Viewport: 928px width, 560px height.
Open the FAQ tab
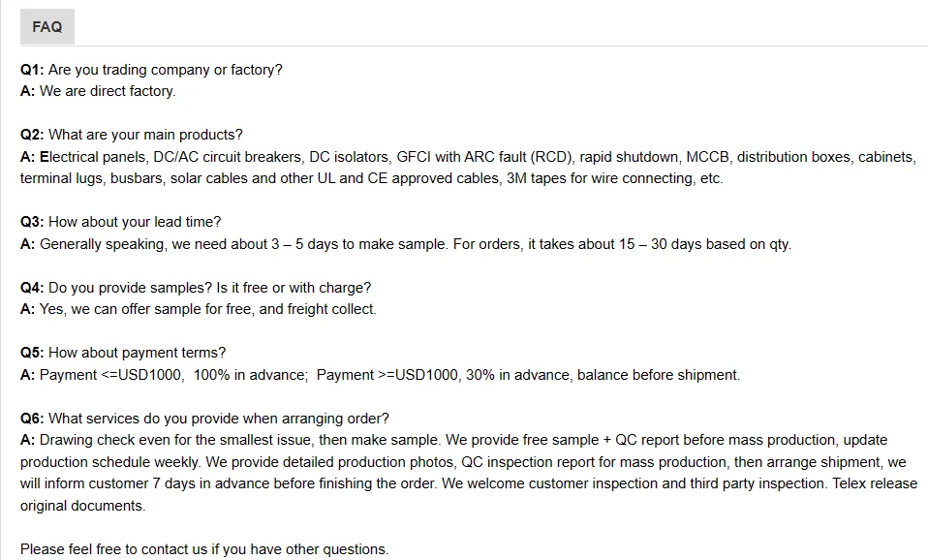46,27
